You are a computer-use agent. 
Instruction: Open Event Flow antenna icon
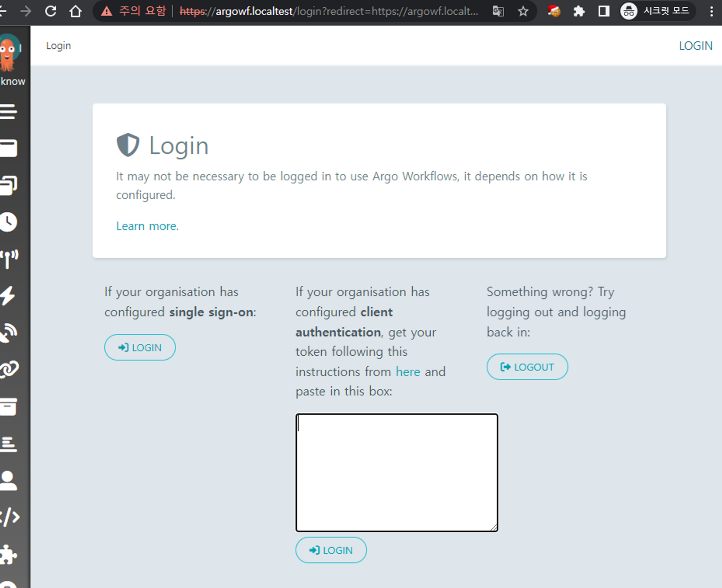[9, 259]
